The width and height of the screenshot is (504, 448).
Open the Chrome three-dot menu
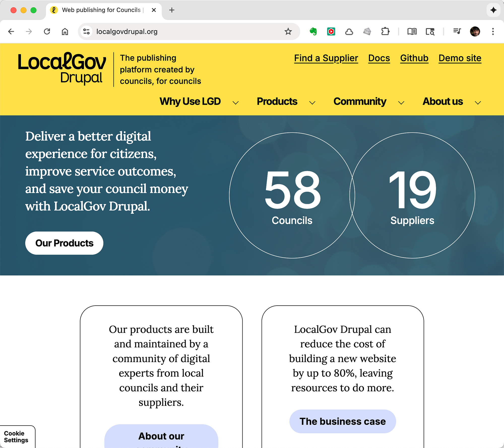[x=493, y=31]
